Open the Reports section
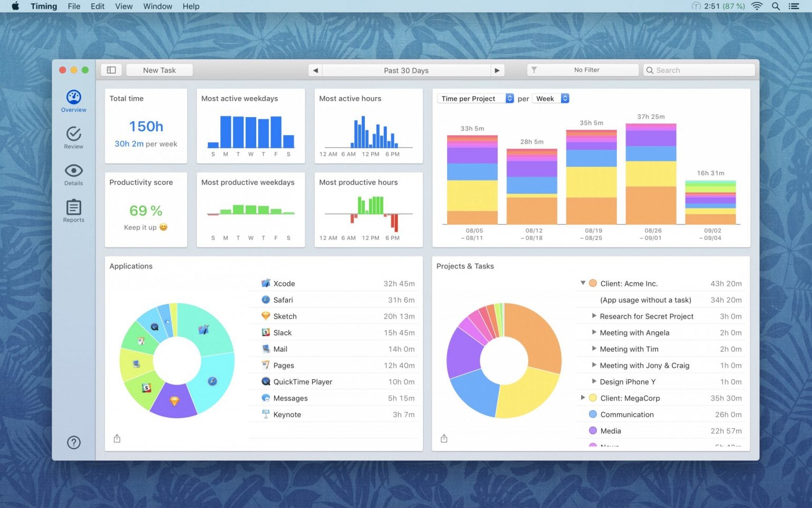Screen dimensions: 812x508 click(73, 209)
